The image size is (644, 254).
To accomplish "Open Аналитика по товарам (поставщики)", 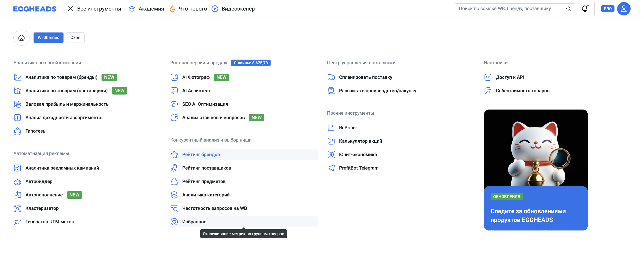I will 66,91.
